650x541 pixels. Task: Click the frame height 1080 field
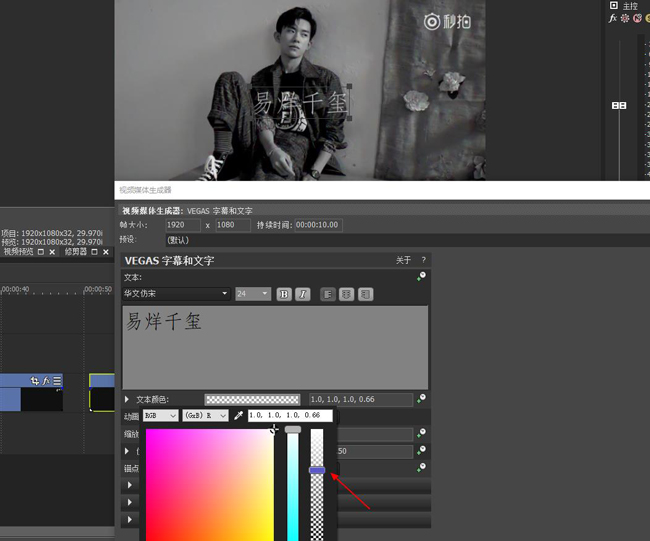tap(233, 225)
